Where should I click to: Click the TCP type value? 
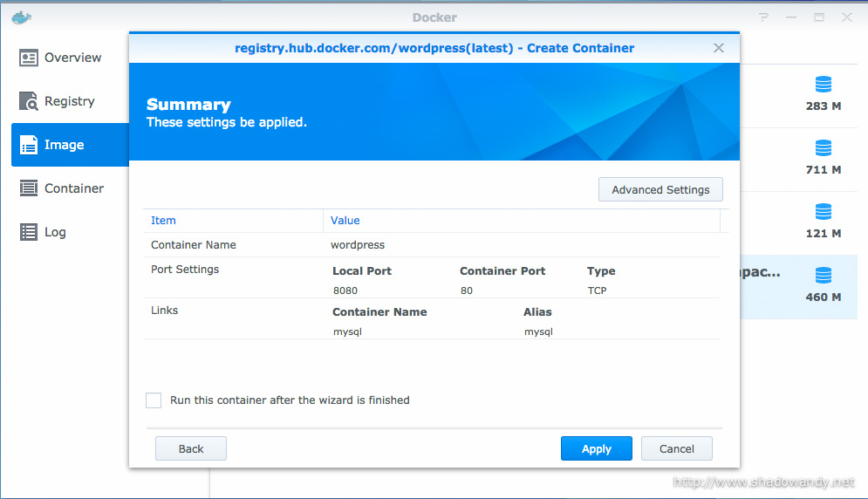[x=597, y=291]
